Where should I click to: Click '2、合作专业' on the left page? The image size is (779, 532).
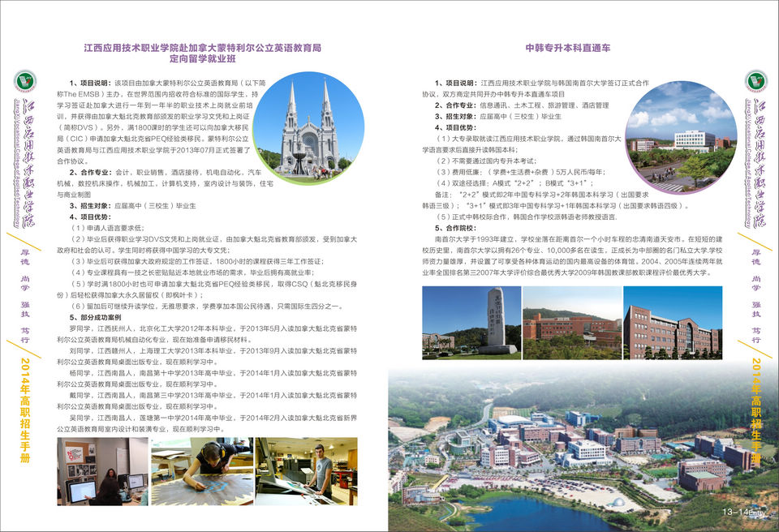coord(92,173)
